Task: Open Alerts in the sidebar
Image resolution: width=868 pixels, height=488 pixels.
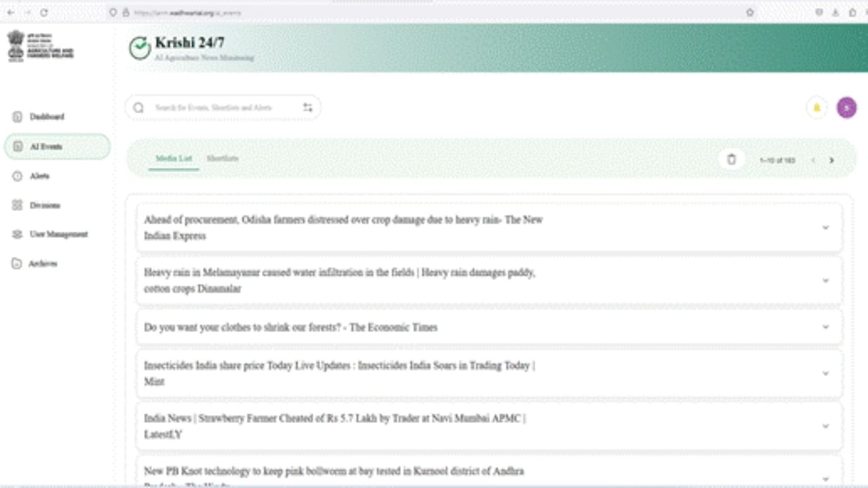Action: point(32,176)
